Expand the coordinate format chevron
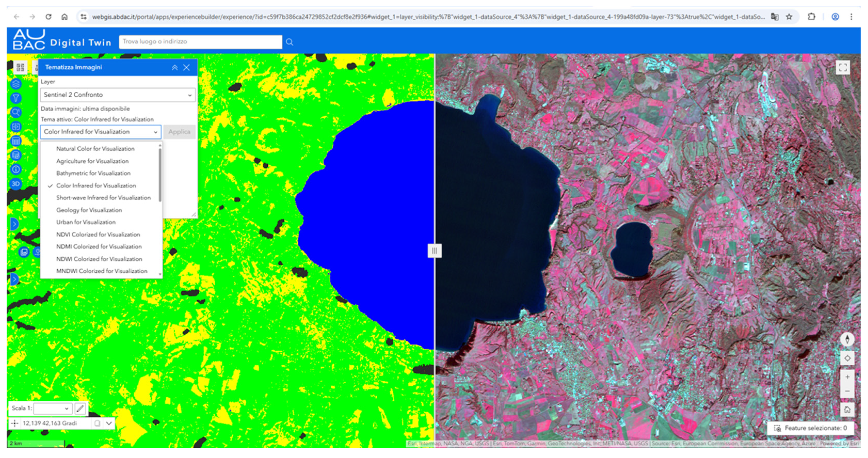 (109, 423)
